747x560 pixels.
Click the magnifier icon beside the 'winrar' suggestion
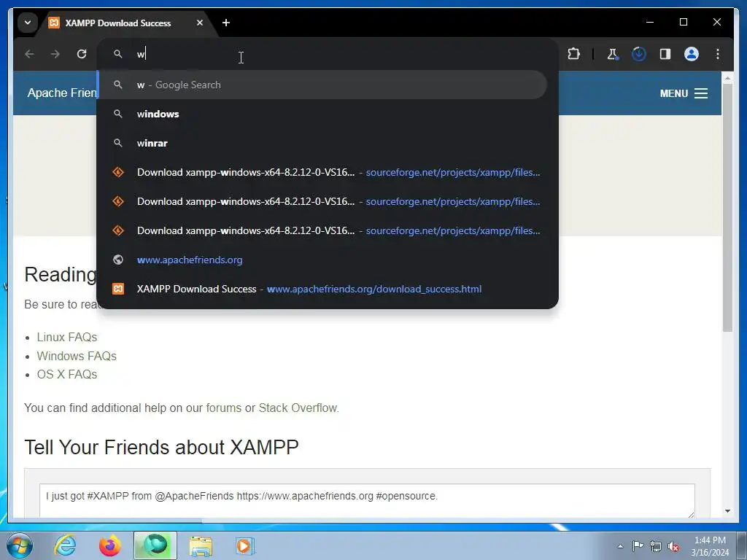tap(118, 143)
